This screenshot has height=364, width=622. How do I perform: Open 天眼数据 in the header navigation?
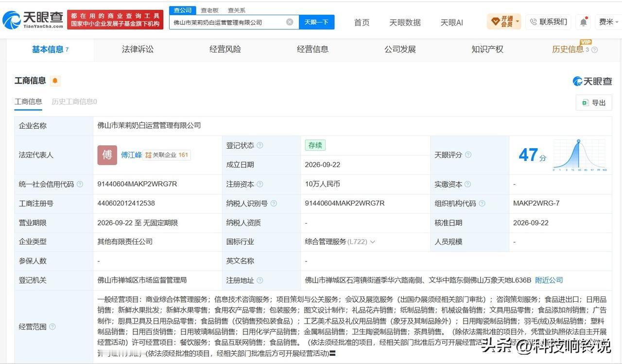pyautogui.click(x=405, y=22)
